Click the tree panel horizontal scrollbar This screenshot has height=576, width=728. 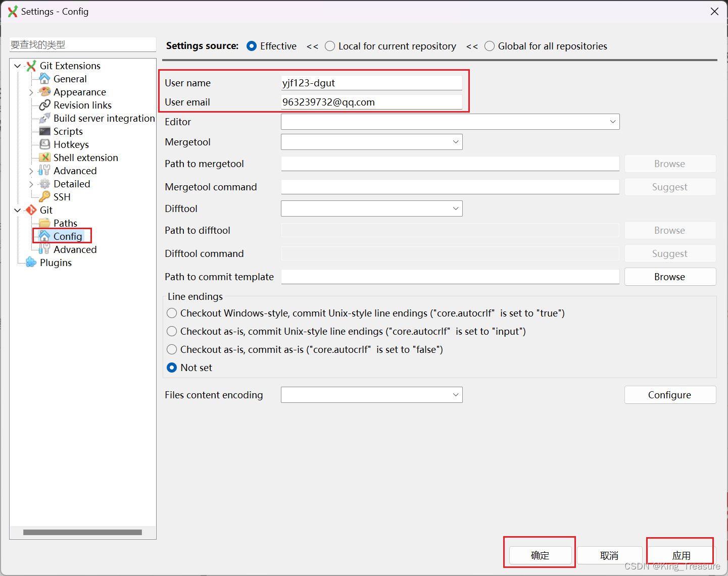82,532
